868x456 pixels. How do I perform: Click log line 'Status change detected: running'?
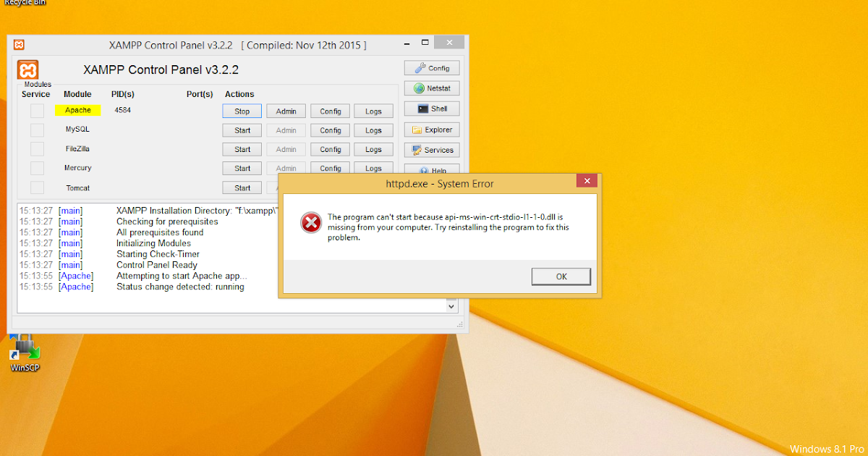tap(180, 287)
